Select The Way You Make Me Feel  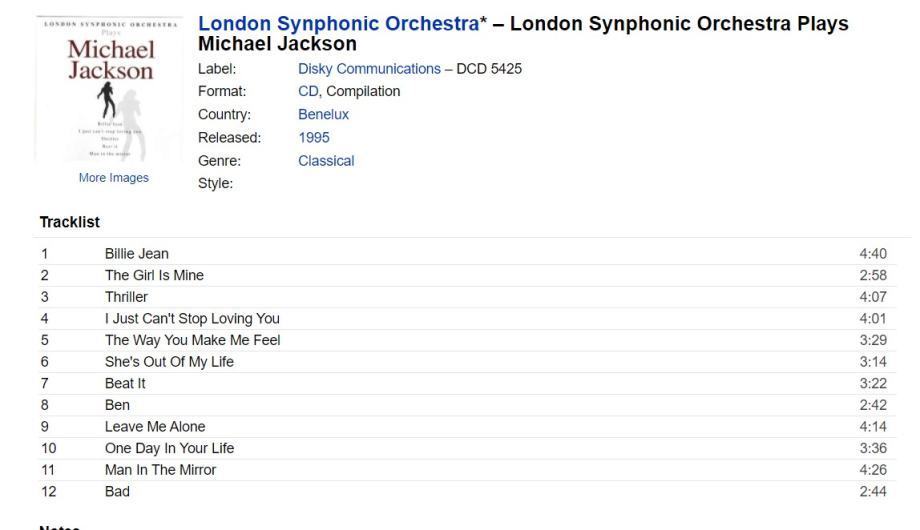pos(192,340)
